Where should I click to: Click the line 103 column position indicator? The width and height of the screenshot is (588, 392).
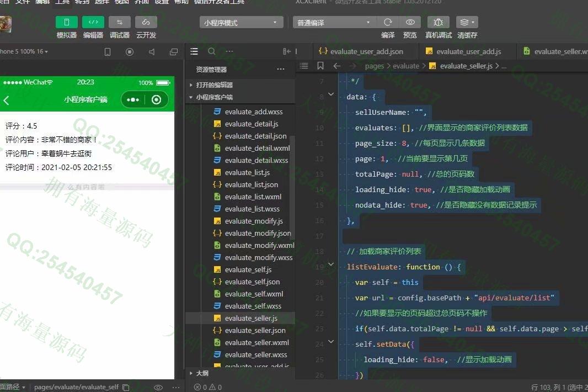559,387
